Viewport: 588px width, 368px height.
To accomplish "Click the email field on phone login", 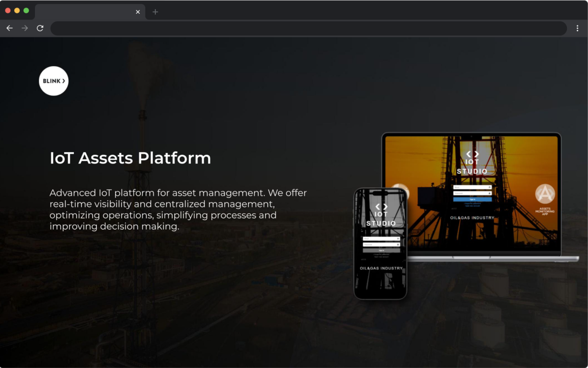I will (x=381, y=238).
